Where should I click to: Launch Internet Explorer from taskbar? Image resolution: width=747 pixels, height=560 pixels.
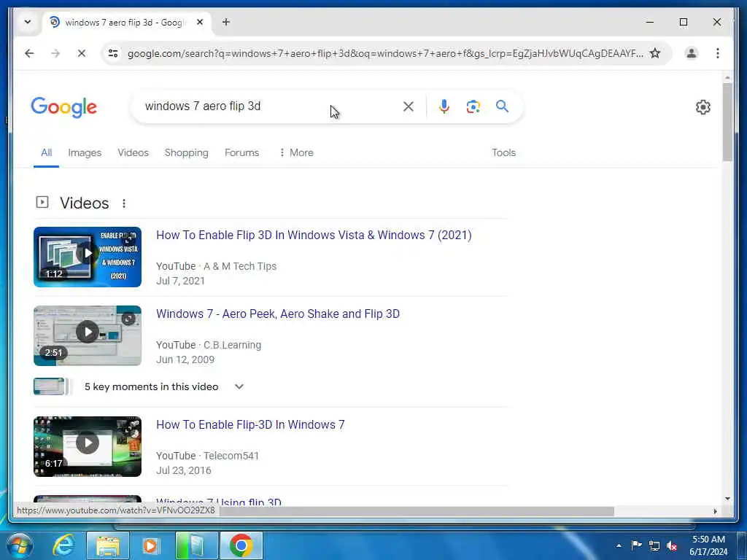click(x=63, y=545)
